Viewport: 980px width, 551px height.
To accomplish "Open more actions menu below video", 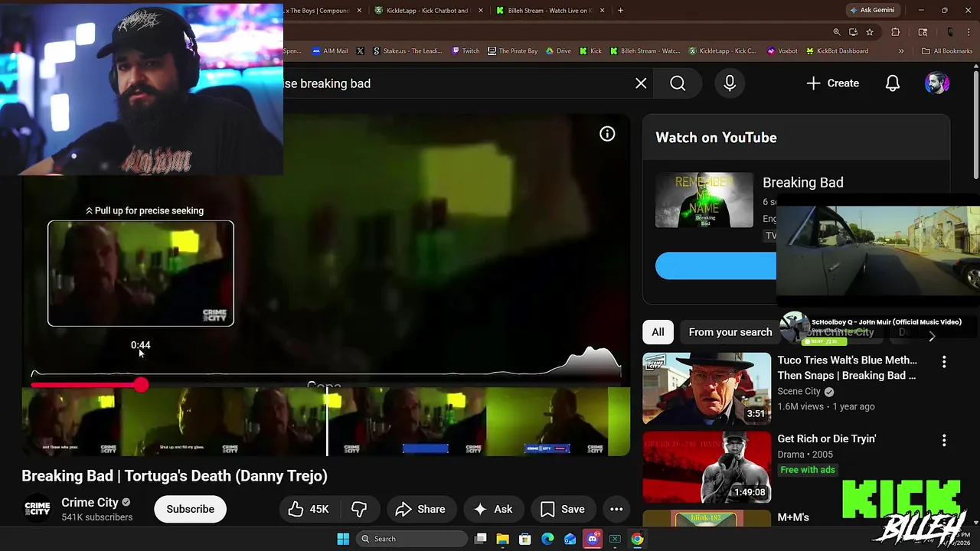I will [x=616, y=509].
